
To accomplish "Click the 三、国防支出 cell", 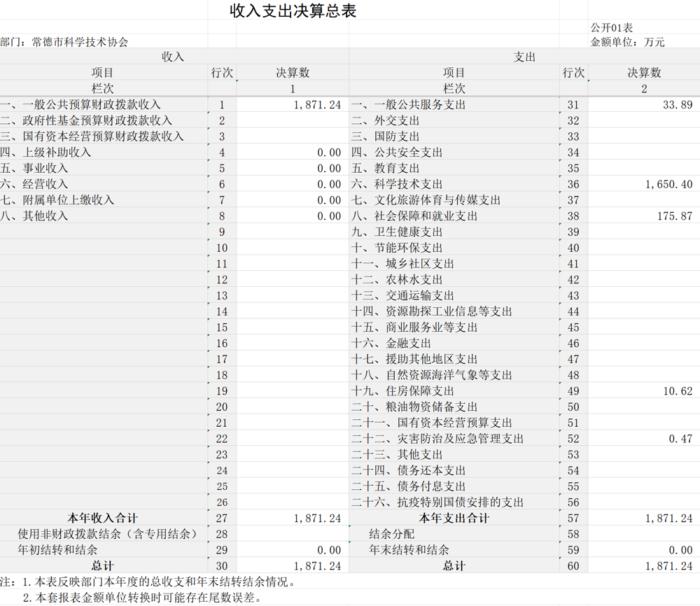I will click(x=454, y=136).
